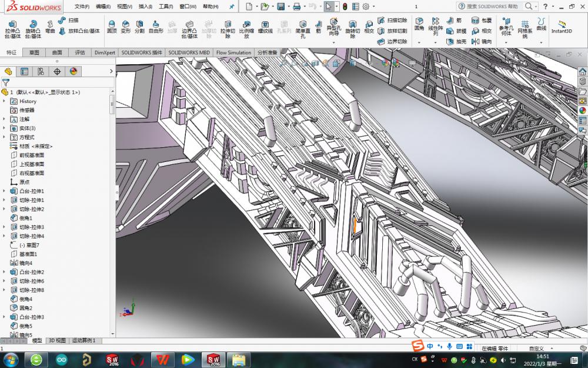The image size is (588, 368).
Task: Select the 螺纹线 thread tool
Action: point(265,27)
